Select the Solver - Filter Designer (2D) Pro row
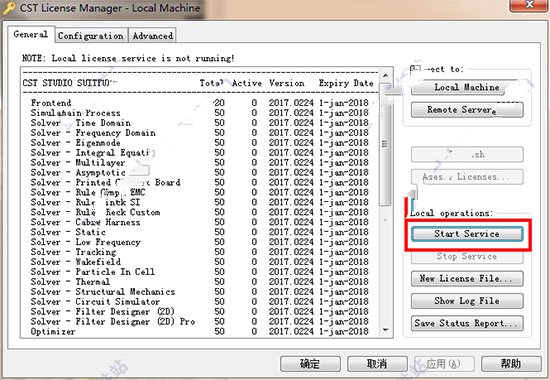Viewport: 550px width, 380px height. click(200, 321)
